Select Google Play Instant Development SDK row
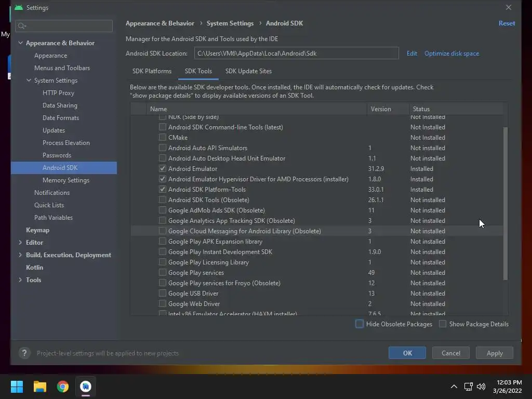Image resolution: width=532 pixels, height=399 pixels. pos(316,252)
